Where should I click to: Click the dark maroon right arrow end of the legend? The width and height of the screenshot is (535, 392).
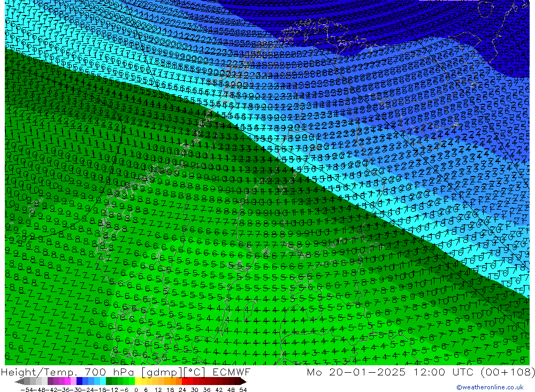tap(243, 381)
